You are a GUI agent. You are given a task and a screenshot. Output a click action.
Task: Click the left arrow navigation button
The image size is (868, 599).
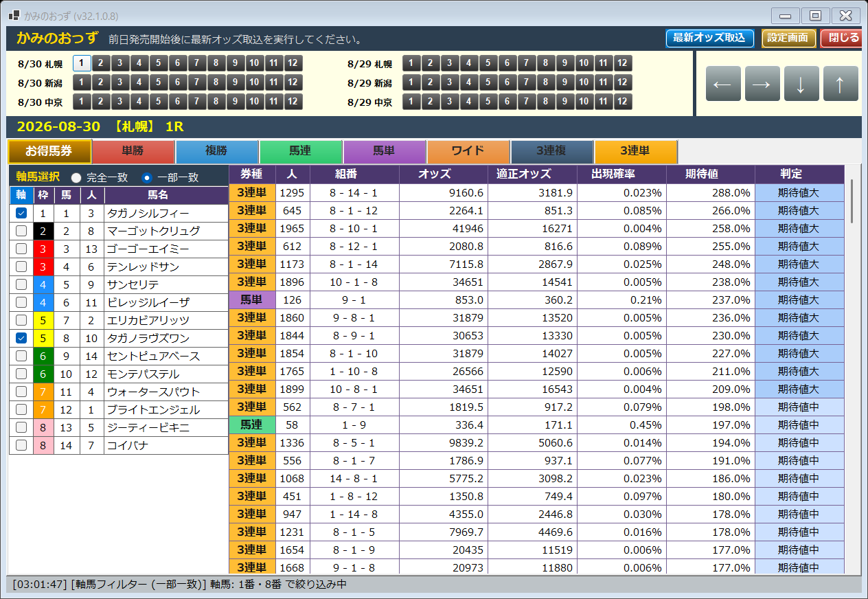pos(723,84)
